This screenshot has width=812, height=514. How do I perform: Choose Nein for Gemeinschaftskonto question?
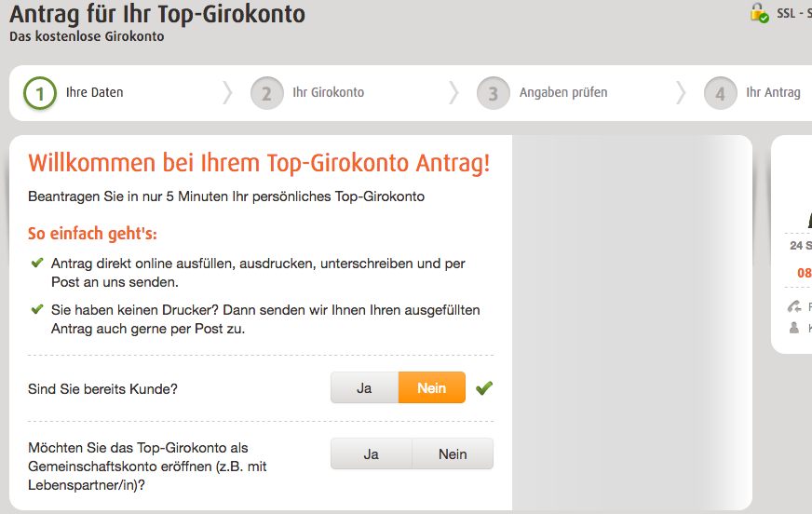coord(453,454)
